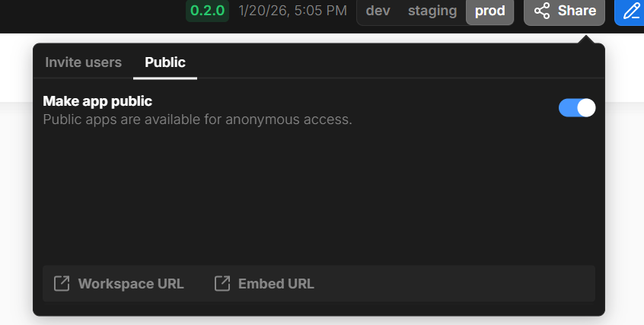
Task: Click the Make app public heading
Action: click(97, 100)
